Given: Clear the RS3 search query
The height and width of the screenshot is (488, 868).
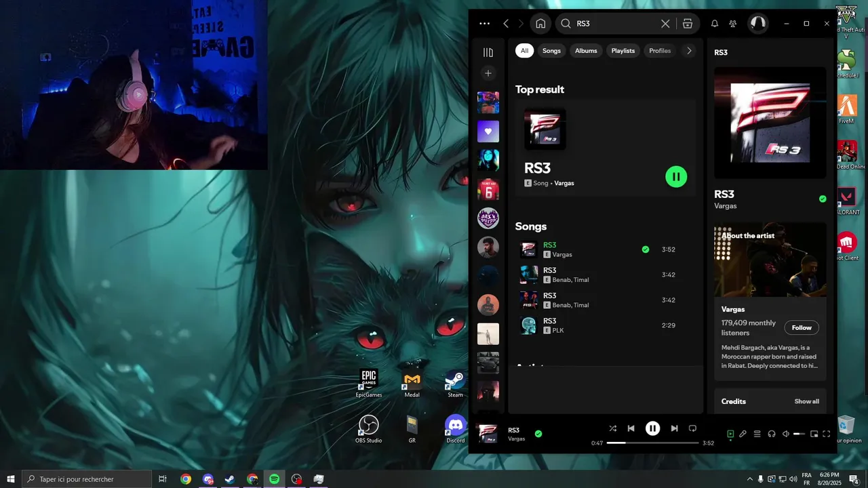Looking at the screenshot, I should 665,24.
